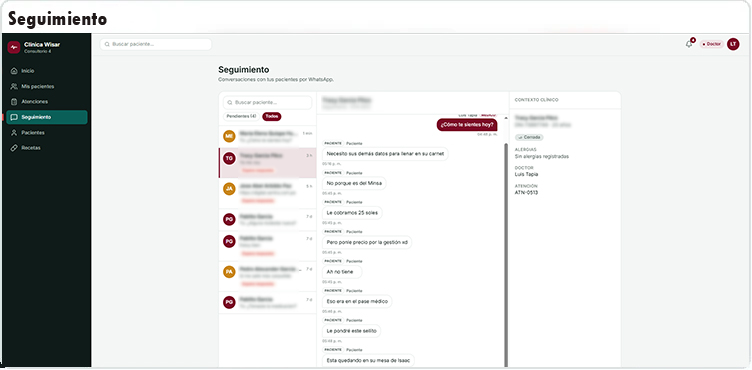The width and height of the screenshot is (752, 370).
Task: Select Seguimiento in the sidebar
Action: coord(46,117)
